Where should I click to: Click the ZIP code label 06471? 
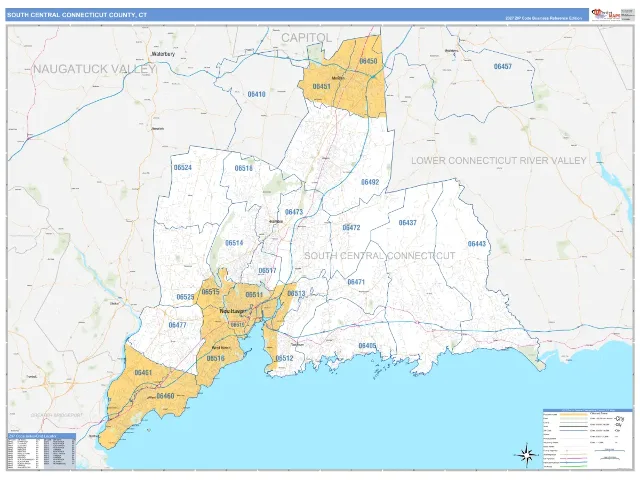coord(356,282)
